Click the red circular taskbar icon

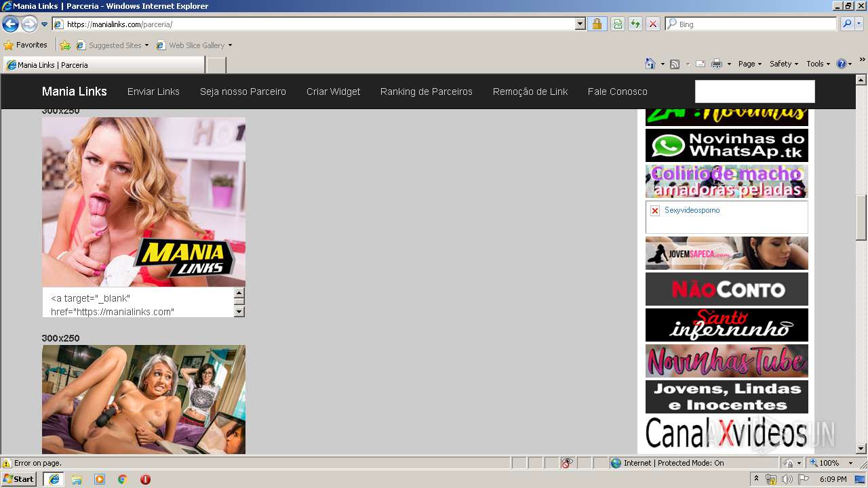[x=145, y=479]
